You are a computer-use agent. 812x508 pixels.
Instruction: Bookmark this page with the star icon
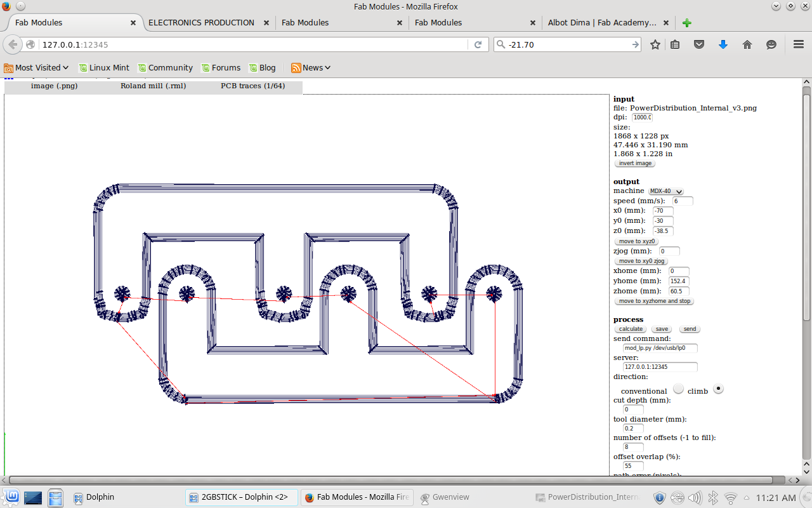tap(655, 44)
